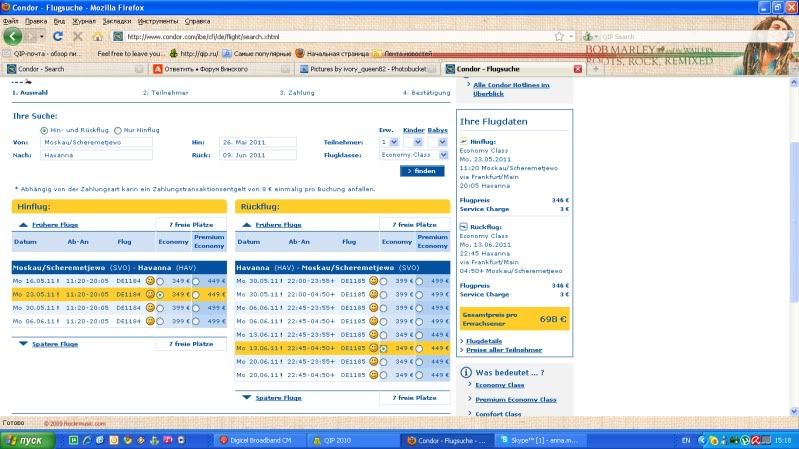The height and width of the screenshot is (449, 799).
Task: Click the Start button (пуск) on taskbar
Action: click(x=26, y=440)
